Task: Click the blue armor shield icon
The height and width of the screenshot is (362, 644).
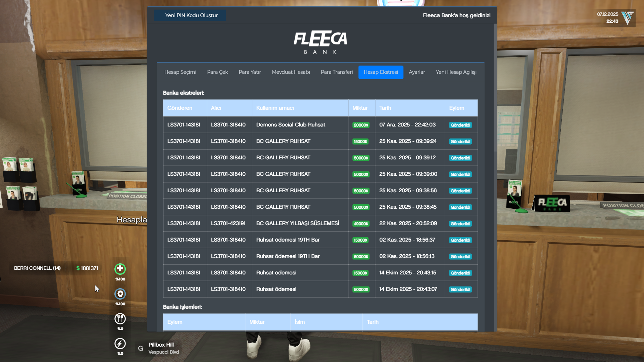Action: [x=120, y=294]
